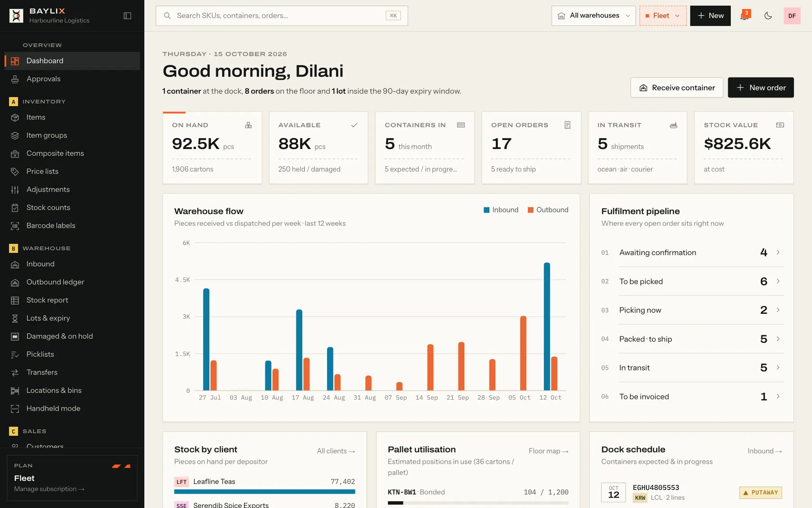Click the Handheld mode scan icon
The height and width of the screenshot is (508, 812).
[x=15, y=409]
